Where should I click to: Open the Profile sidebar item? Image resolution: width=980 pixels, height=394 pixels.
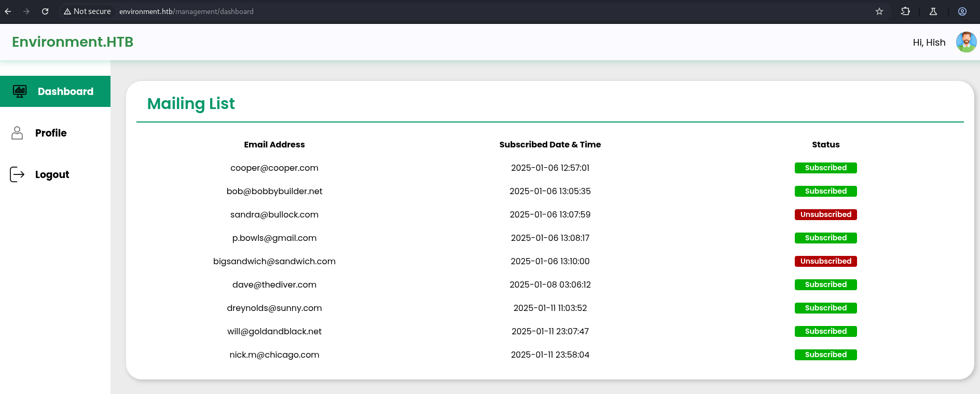(55, 133)
